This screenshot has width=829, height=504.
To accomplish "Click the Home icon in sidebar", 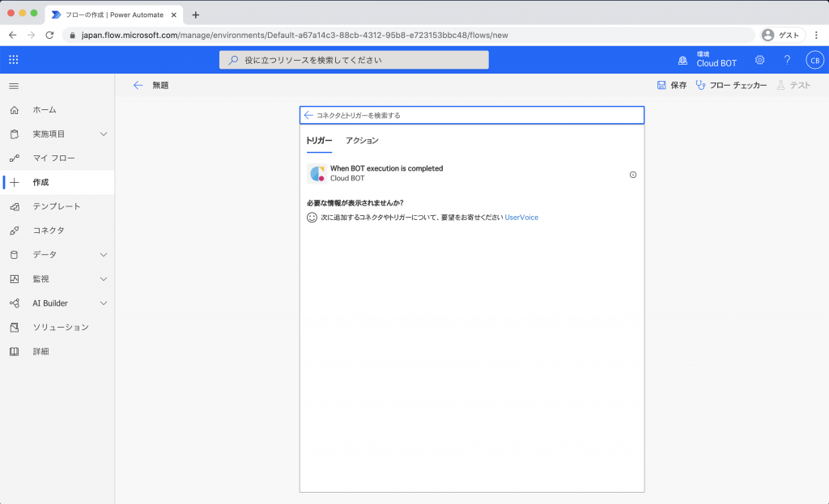I will point(15,110).
